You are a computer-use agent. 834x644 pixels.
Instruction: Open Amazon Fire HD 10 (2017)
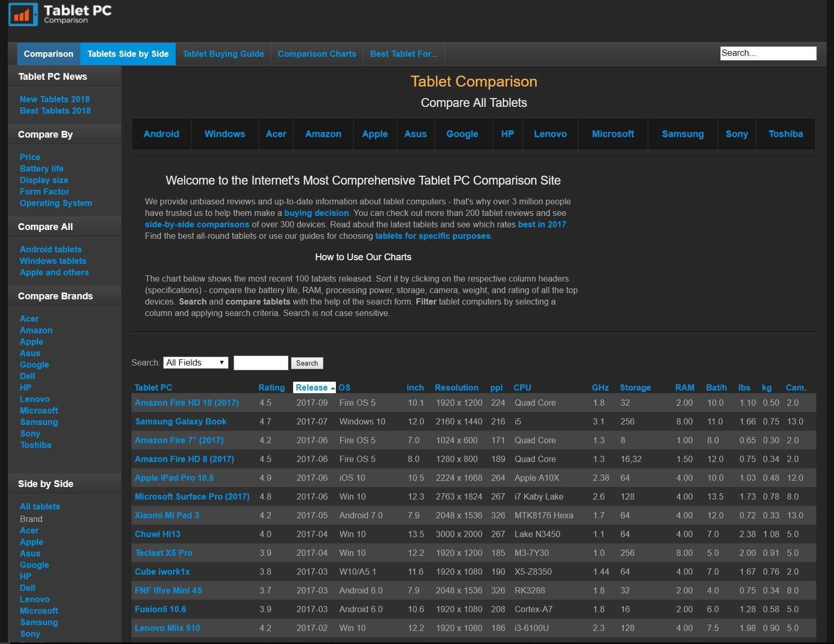187,403
